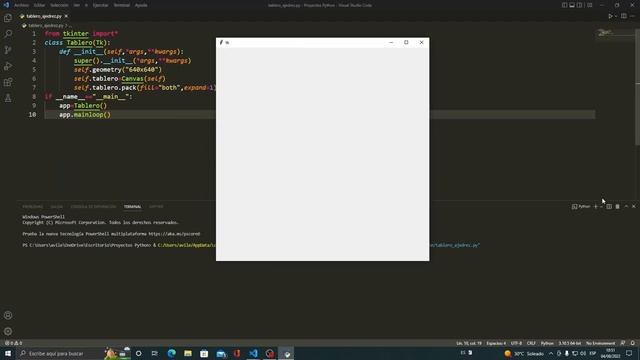Run the Python file with play icon
The height and width of the screenshot is (360, 640).
(610, 16)
